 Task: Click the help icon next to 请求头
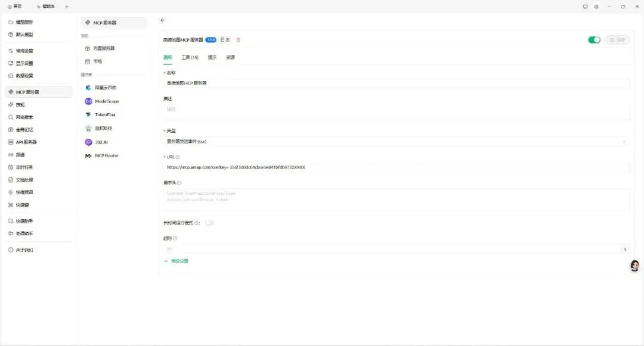point(179,183)
